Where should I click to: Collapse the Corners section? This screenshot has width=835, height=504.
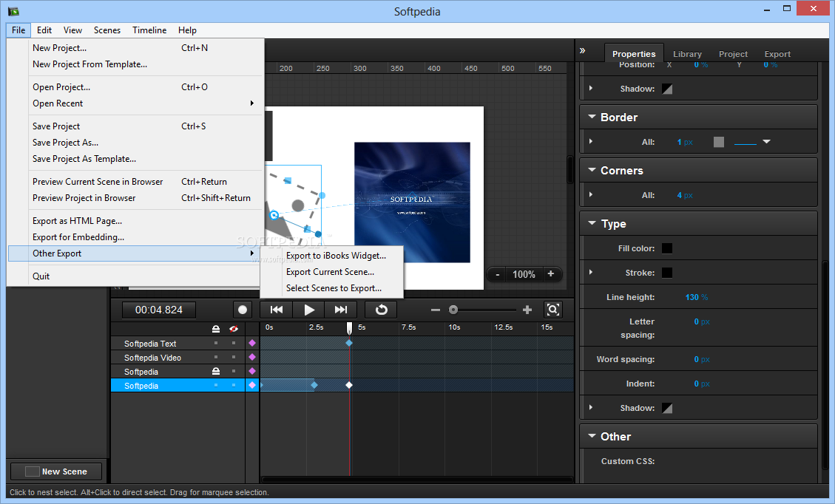592,170
